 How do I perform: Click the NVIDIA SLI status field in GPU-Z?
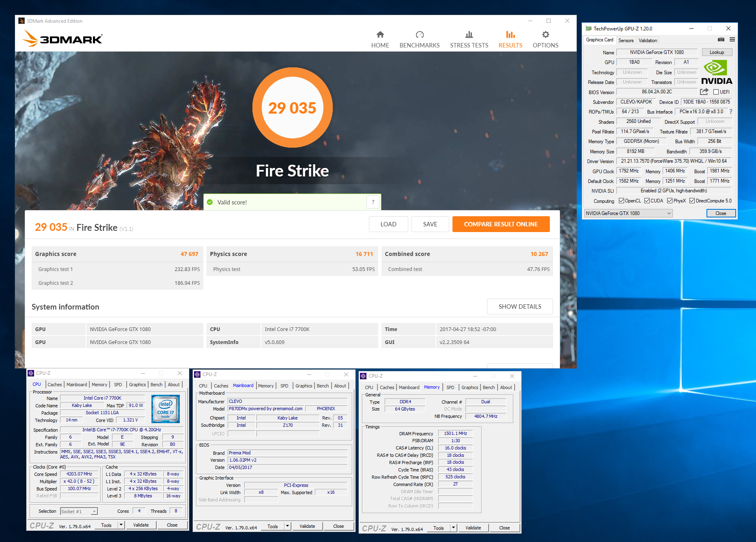[x=674, y=191]
